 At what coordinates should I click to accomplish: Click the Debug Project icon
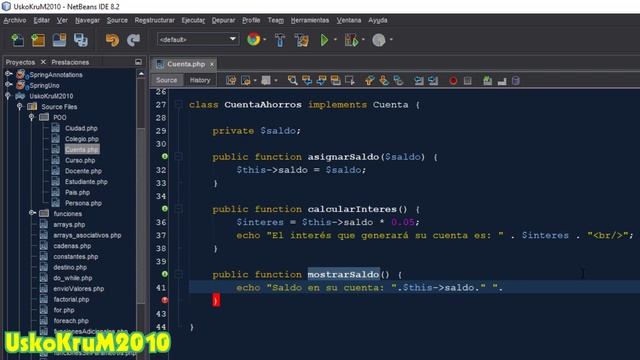tap(351, 40)
